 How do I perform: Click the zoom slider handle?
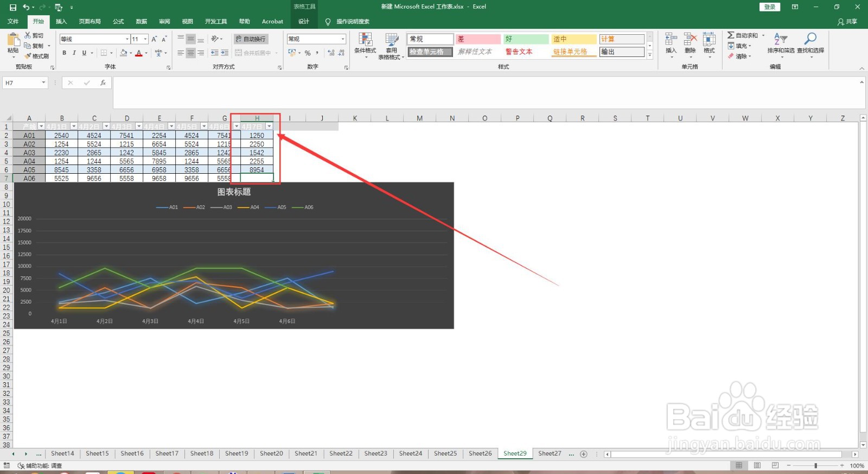pyautogui.click(x=815, y=466)
